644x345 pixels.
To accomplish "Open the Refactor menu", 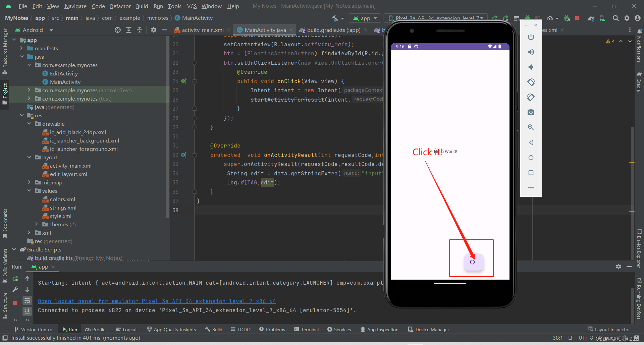I will 120,6.
